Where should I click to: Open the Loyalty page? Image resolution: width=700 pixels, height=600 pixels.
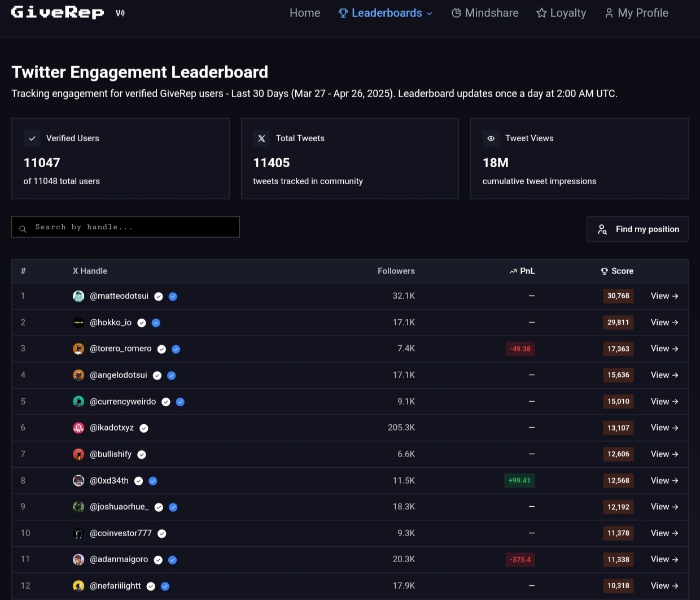561,13
